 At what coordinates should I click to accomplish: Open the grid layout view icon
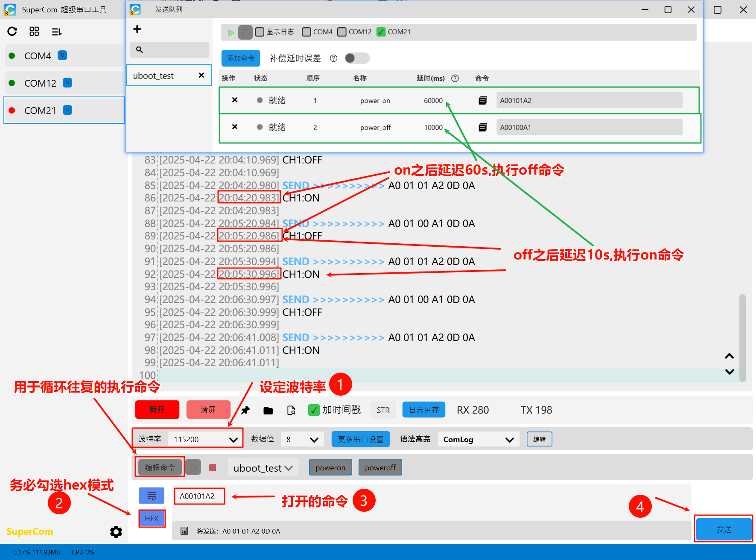pos(34,31)
